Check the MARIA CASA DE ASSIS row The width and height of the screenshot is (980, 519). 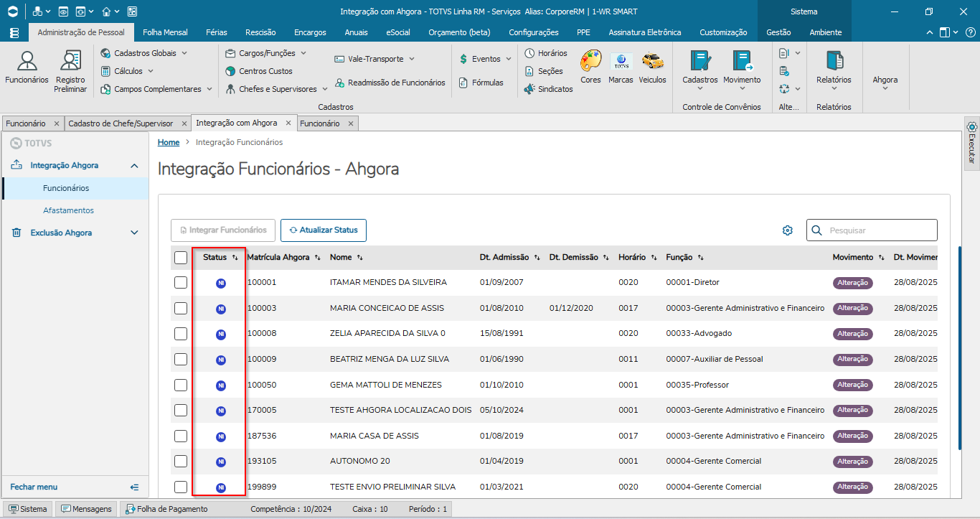point(181,436)
